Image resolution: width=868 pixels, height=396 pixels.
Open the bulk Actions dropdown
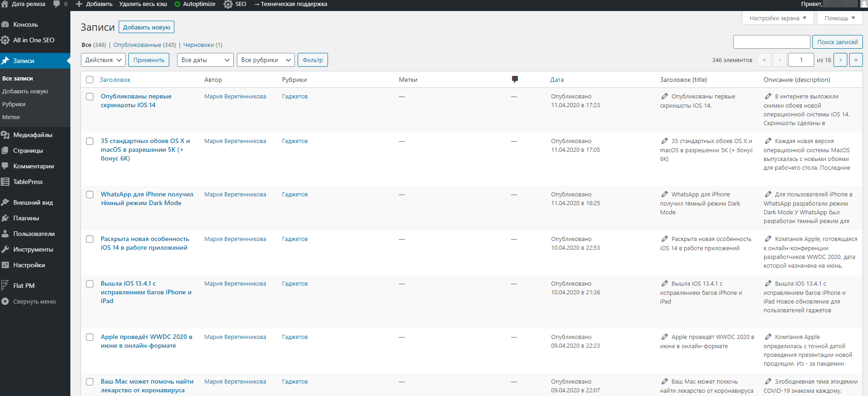pos(103,60)
